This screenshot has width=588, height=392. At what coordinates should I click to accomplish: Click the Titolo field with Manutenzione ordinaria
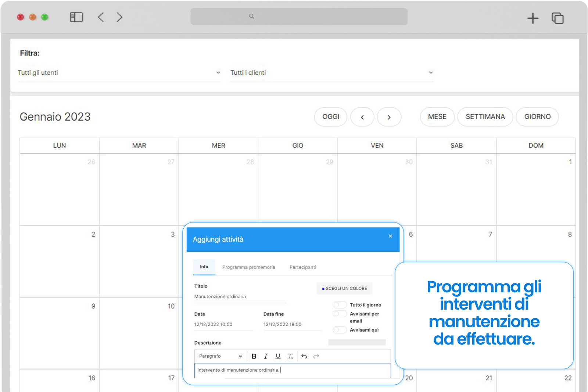click(241, 297)
